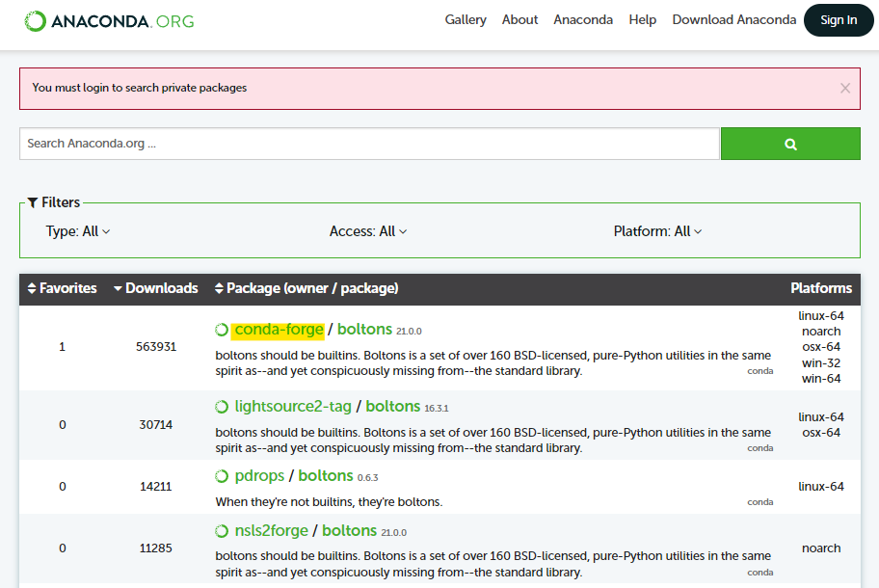
Task: Dismiss the login alert with the X
Action: [x=844, y=88]
